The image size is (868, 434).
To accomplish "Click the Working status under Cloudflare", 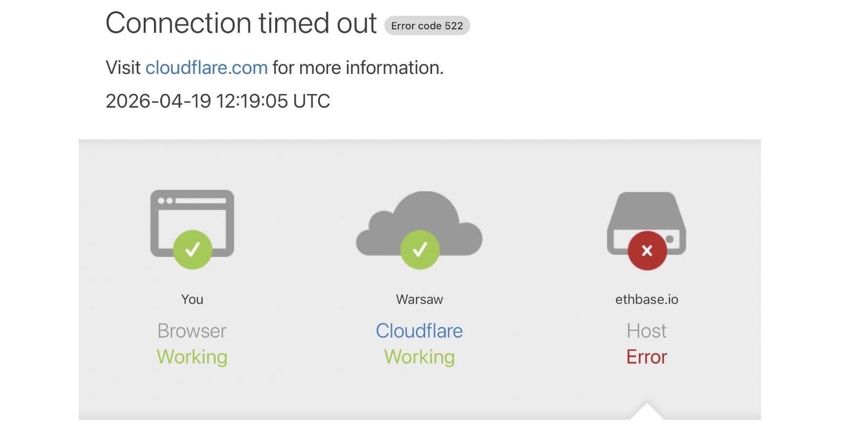I will click(x=419, y=357).
